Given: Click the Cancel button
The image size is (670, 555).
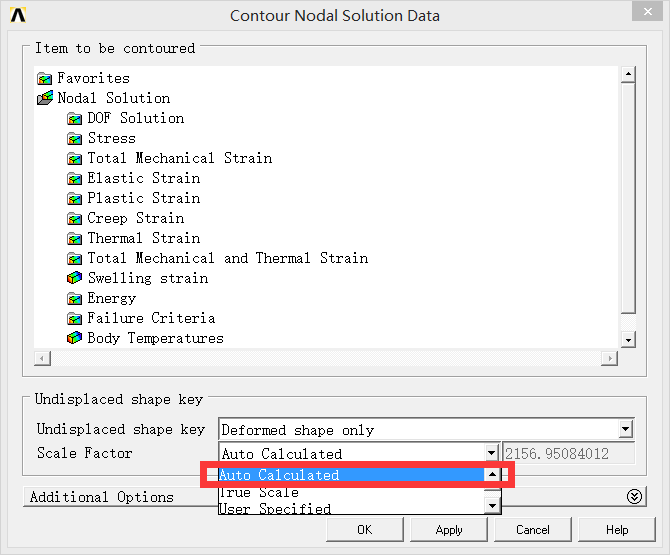Looking at the screenshot, I should [532, 530].
